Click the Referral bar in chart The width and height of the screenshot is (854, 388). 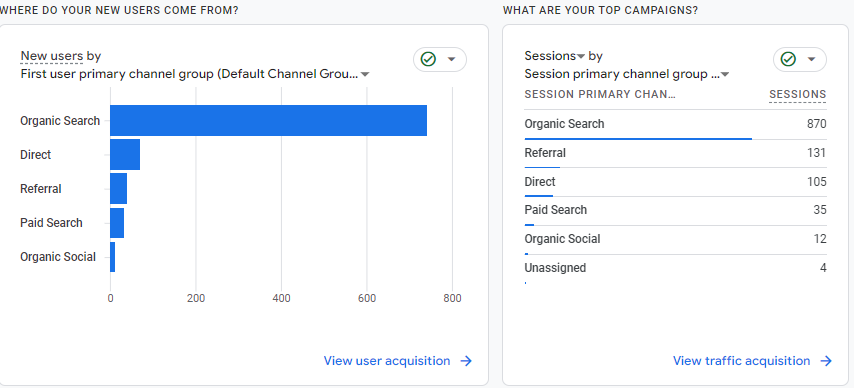point(118,189)
